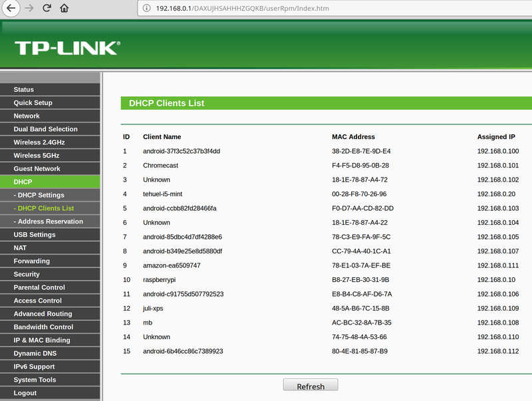Click MAC address B8-27-EB-30-31-9B
Viewport: 532px width, 401px height.
pos(360,280)
